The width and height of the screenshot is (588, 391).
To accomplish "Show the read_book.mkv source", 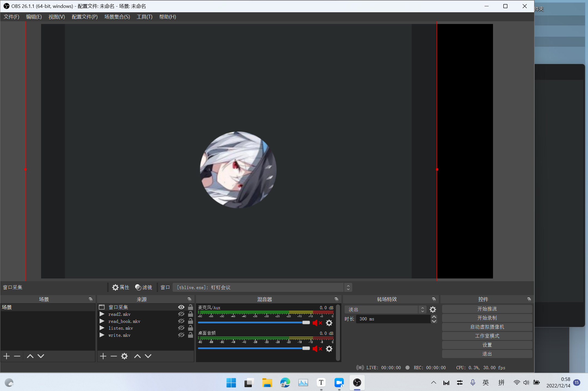I will 181,321.
